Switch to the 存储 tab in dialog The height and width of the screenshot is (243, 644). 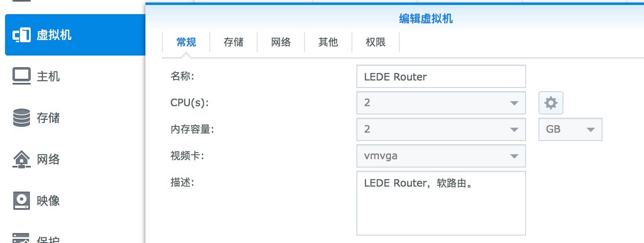[x=234, y=42]
